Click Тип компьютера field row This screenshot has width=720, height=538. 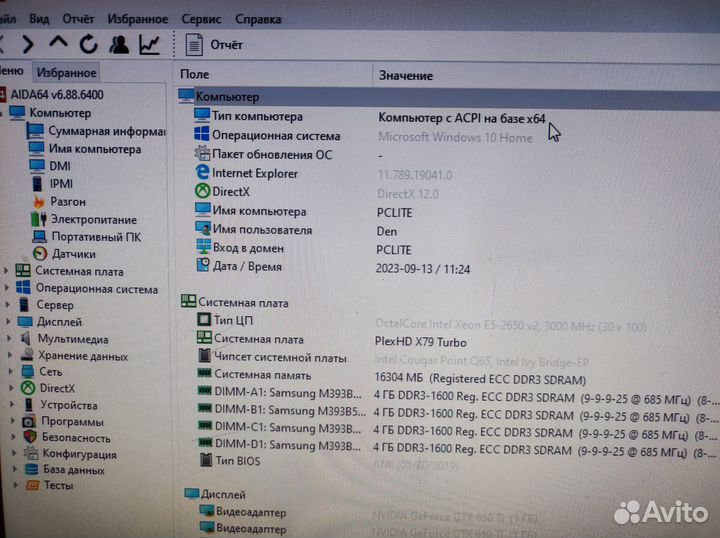click(257, 117)
